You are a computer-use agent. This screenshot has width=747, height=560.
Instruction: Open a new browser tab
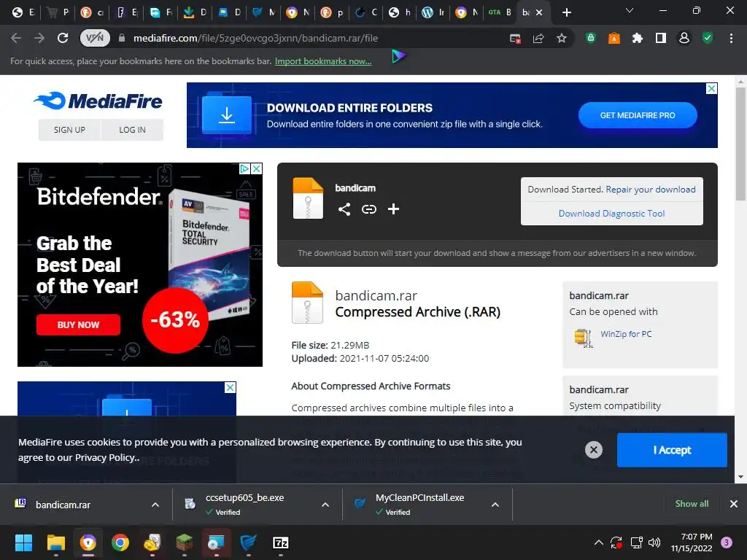pos(566,12)
